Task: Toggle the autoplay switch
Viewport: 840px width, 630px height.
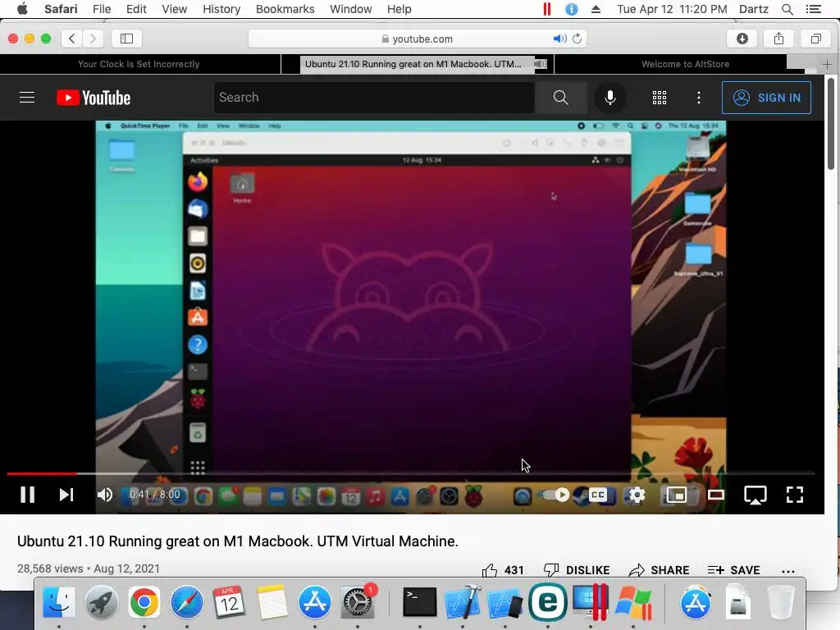Action: click(556, 495)
